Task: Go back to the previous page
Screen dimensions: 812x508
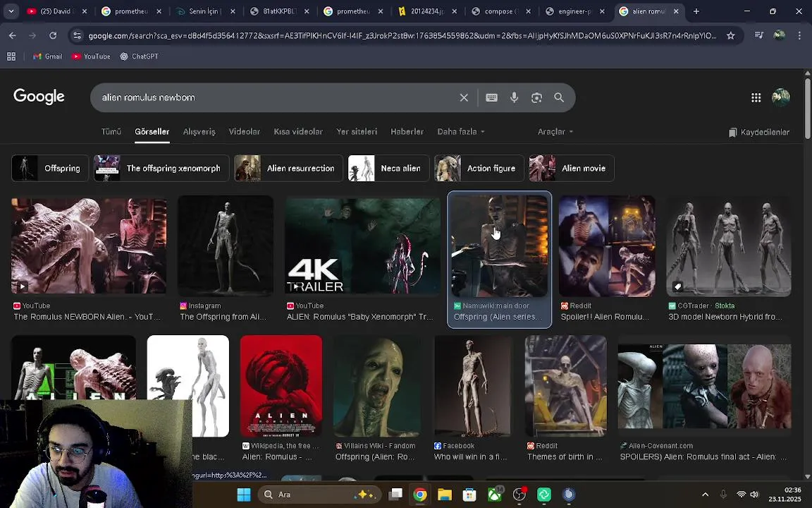Action: [x=13, y=35]
